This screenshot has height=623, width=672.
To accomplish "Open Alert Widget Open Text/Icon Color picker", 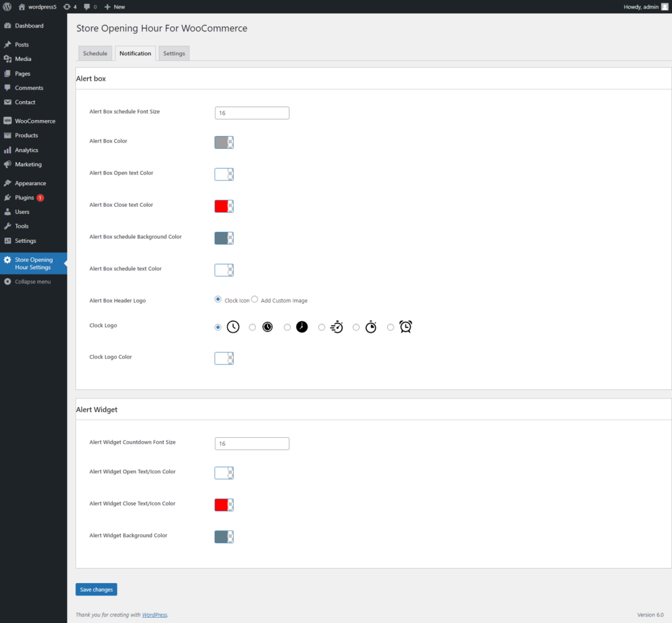I will [x=224, y=473].
